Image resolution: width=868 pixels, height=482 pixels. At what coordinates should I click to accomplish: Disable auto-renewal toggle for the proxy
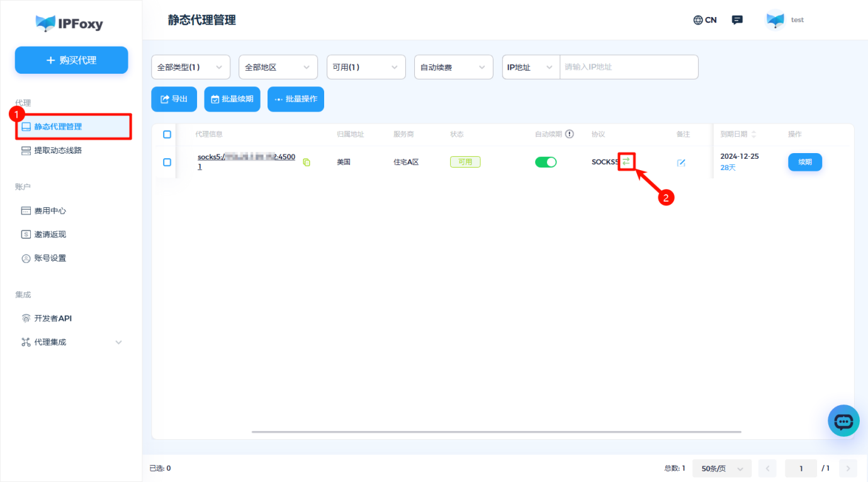[x=546, y=161]
